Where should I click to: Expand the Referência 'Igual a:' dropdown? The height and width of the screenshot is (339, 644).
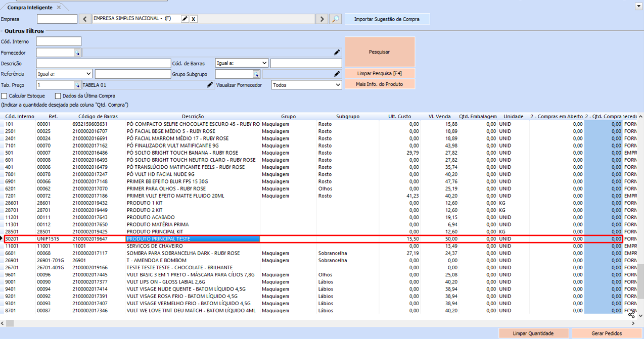click(64, 74)
